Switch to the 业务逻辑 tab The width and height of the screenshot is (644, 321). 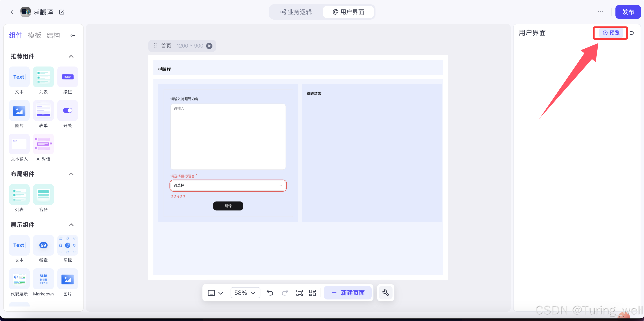(x=296, y=12)
